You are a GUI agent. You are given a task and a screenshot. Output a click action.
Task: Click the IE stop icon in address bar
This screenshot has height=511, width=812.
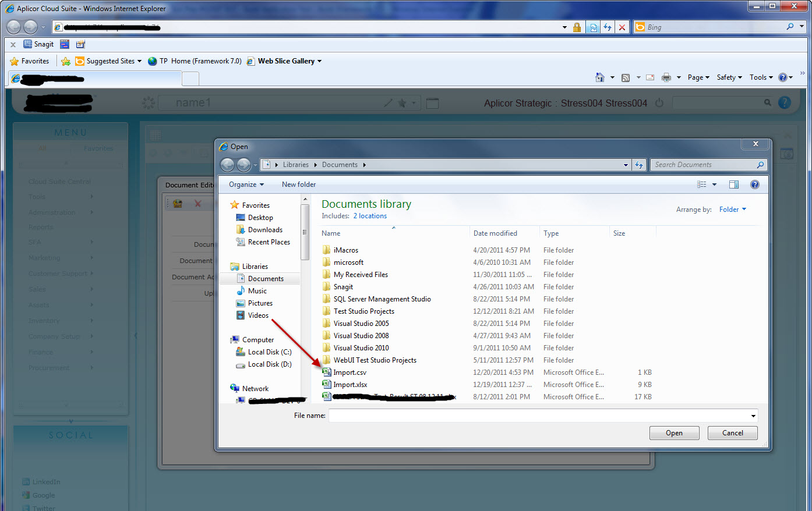[622, 27]
